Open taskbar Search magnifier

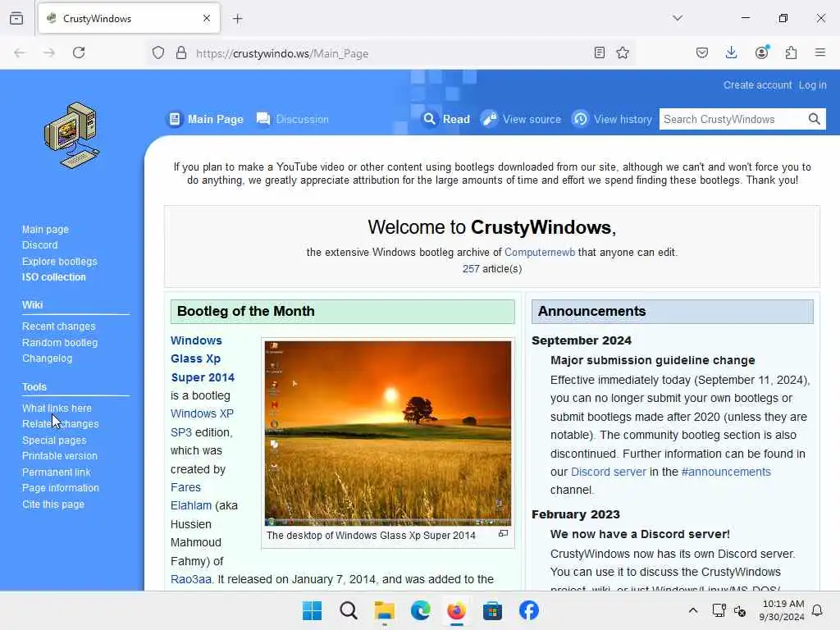348,610
